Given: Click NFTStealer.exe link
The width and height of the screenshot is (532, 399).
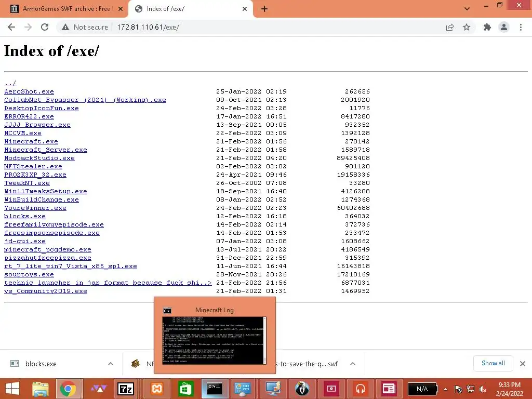Looking at the screenshot, I should click(x=33, y=166).
